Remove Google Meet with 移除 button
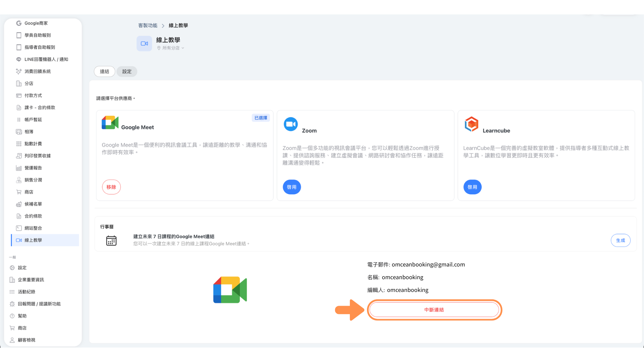 pyautogui.click(x=111, y=187)
